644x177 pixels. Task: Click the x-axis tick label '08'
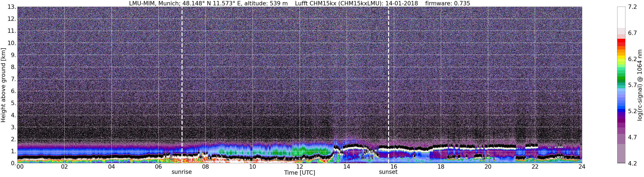(205, 166)
